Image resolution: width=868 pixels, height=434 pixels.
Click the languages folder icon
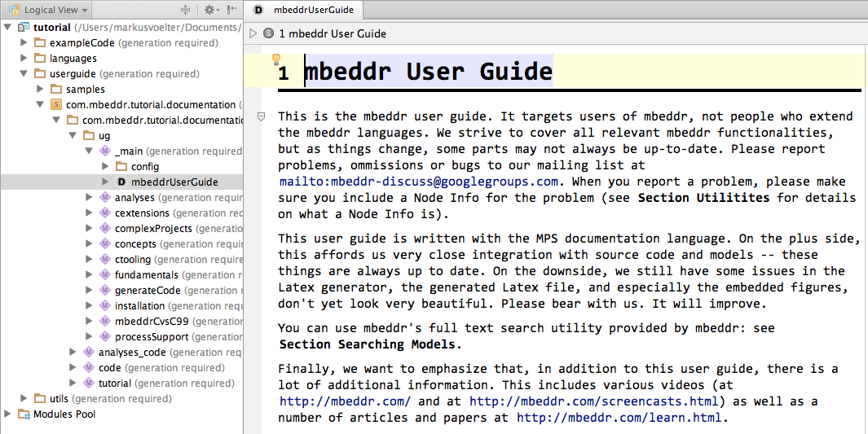40,58
